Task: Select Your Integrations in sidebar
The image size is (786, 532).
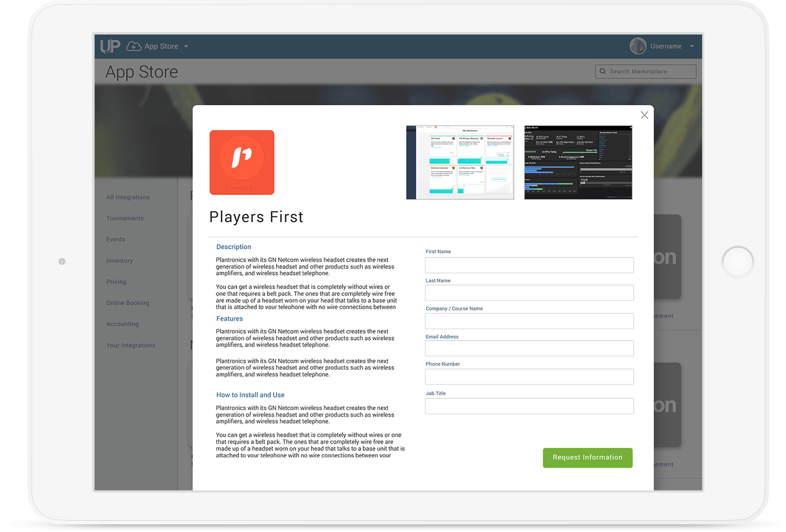Action: (131, 345)
